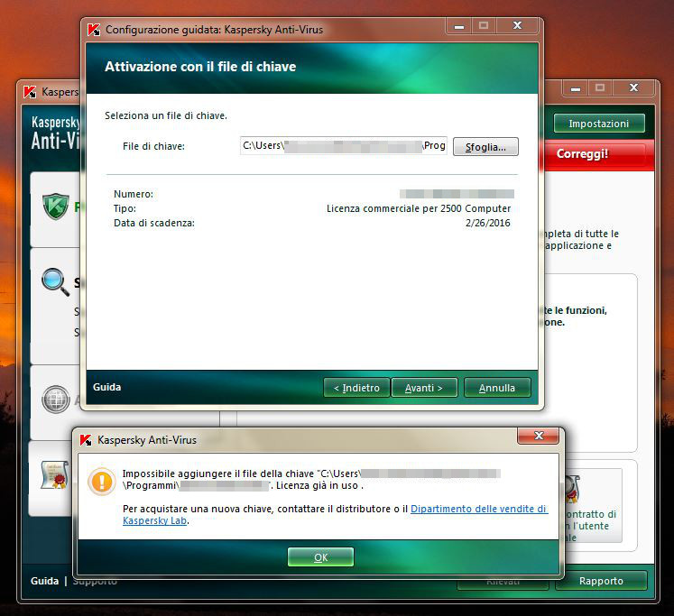This screenshot has width=674, height=616.
Task: Open the Rapporto report button
Action: 601,581
